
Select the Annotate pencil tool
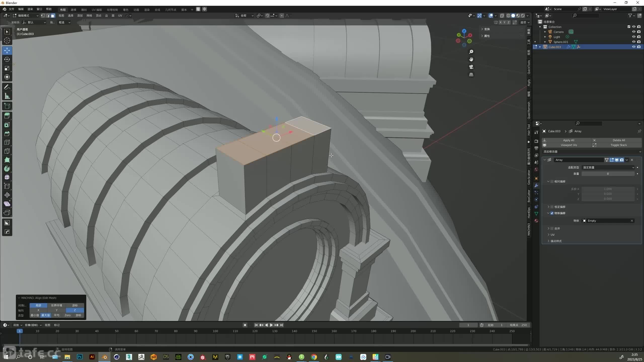pos(7,87)
